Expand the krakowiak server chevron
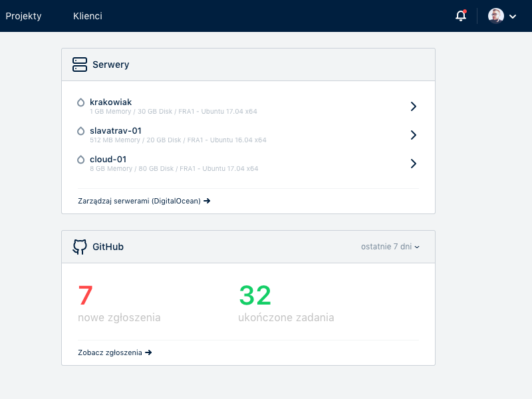This screenshot has height=399, width=532. 413,106
